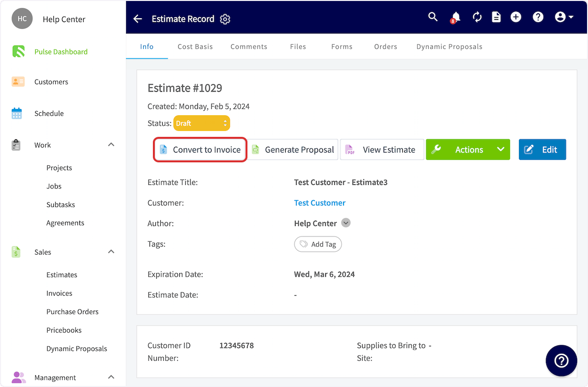Go to Customers in sidebar
This screenshot has height=387, width=588.
point(51,82)
